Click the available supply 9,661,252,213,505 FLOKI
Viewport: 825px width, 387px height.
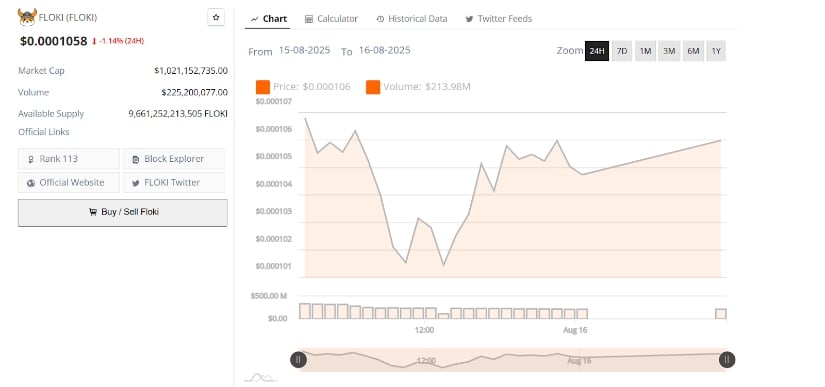(x=178, y=114)
